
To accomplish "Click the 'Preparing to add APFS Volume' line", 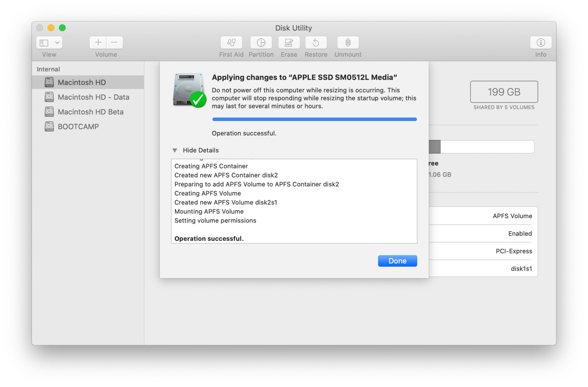I will [x=257, y=184].
